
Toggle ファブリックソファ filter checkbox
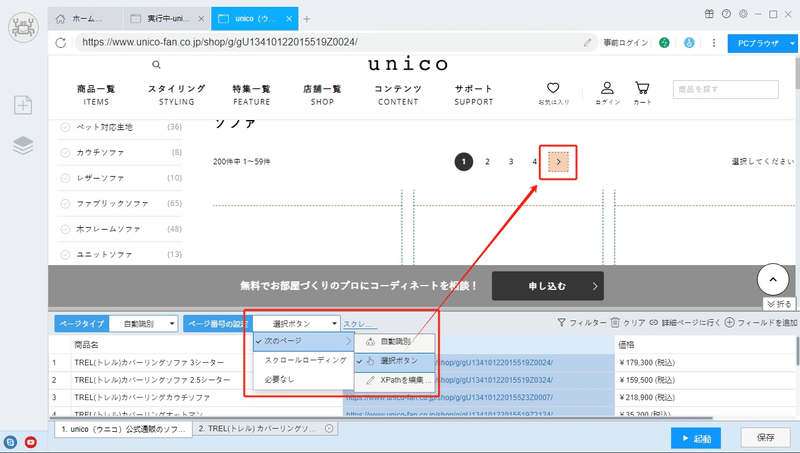coord(65,204)
